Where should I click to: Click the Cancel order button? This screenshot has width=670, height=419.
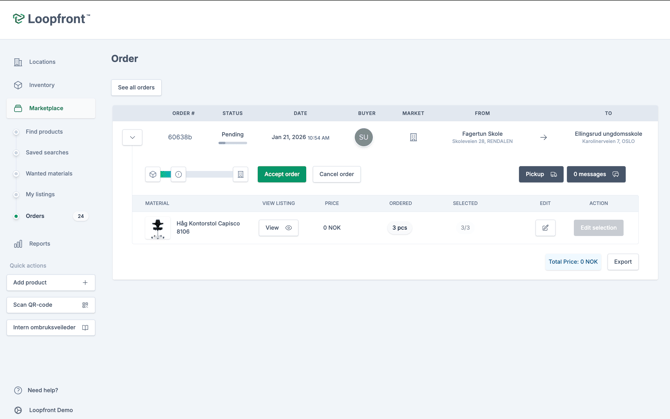pyautogui.click(x=336, y=174)
